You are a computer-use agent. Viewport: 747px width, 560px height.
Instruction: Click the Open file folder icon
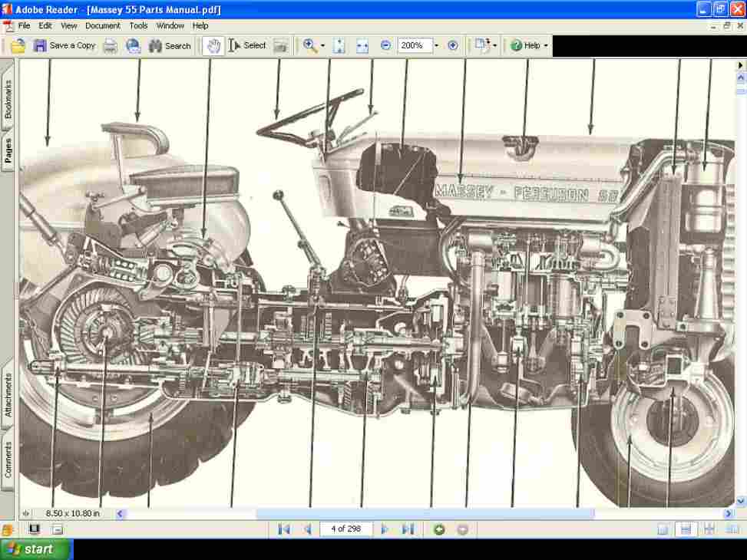point(18,46)
